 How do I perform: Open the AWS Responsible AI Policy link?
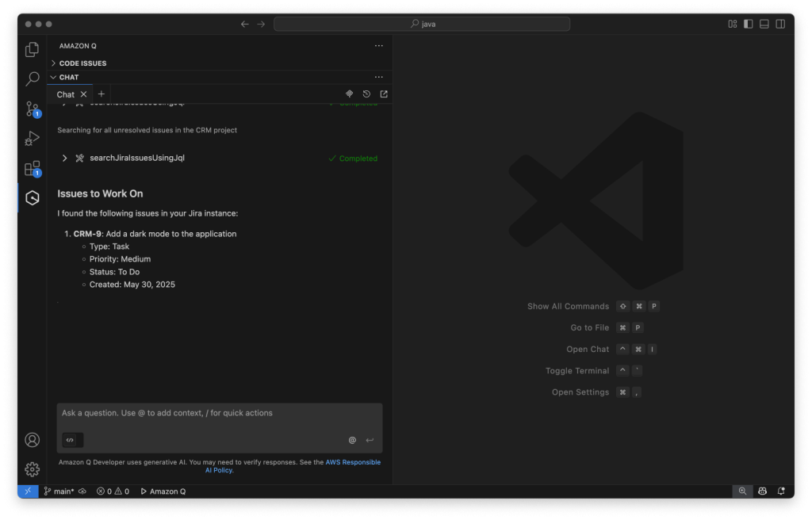[353, 461]
